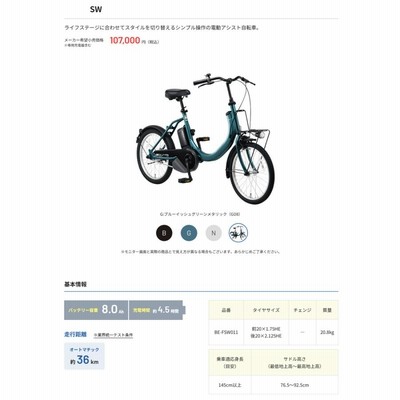Click the color name caption under the bike
400x400 pixels.
(x=200, y=214)
